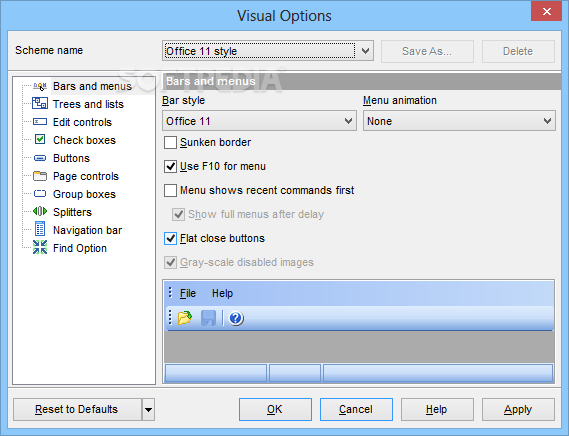This screenshot has height=436, width=569.
Task: Click the Group boxes icon
Action: [40, 194]
